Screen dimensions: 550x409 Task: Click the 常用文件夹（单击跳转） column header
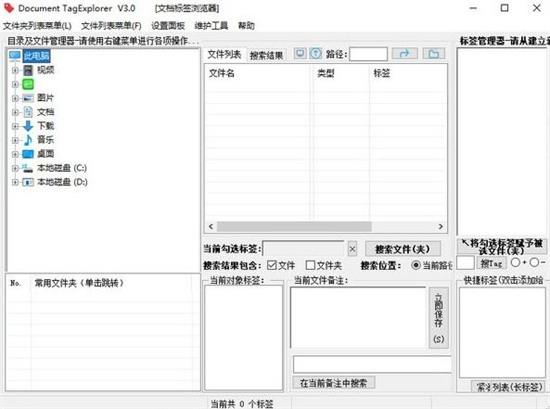(x=112, y=283)
